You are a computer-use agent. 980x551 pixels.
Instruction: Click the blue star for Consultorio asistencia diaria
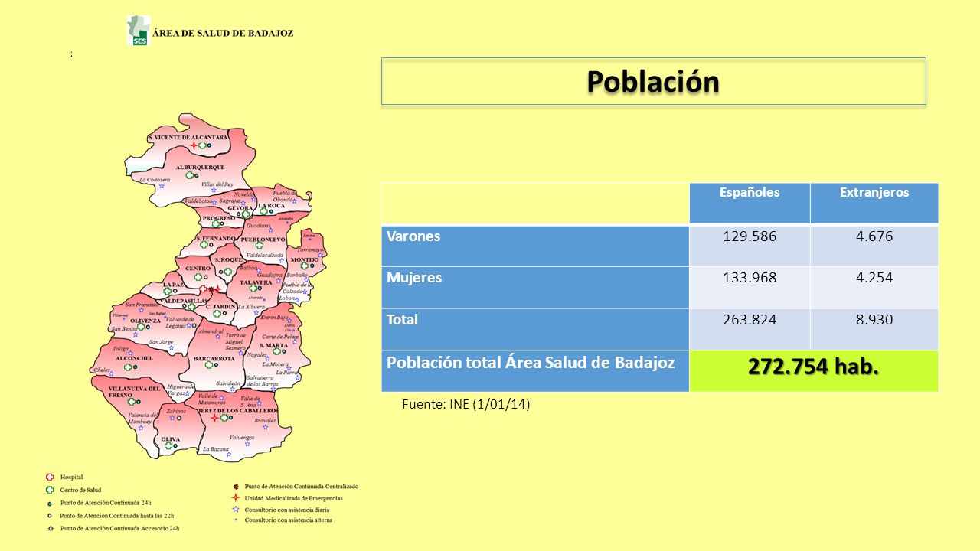pyautogui.click(x=236, y=509)
